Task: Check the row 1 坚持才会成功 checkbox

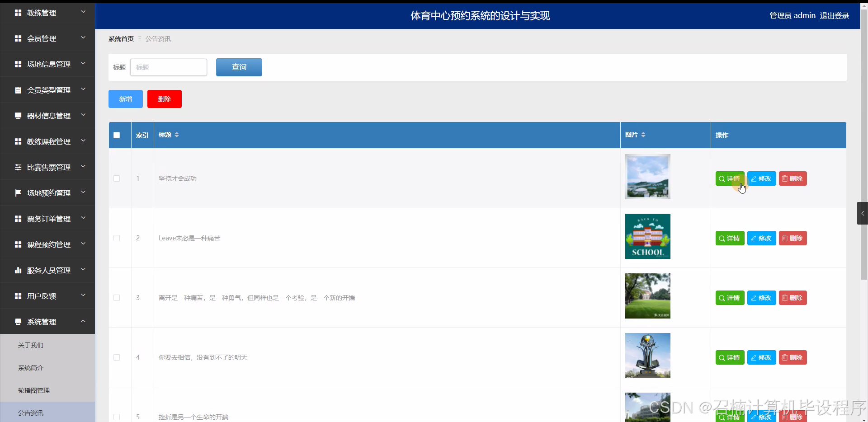Action: click(117, 178)
